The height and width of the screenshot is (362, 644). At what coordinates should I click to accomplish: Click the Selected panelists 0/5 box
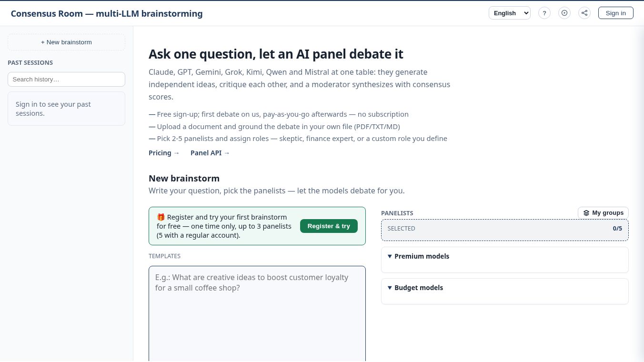click(x=505, y=230)
